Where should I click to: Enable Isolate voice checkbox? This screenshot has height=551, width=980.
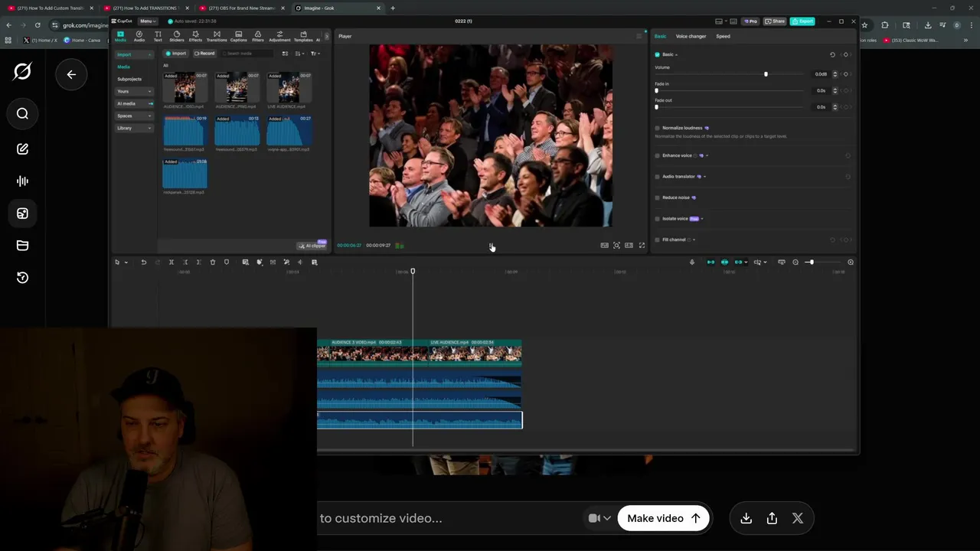click(657, 219)
